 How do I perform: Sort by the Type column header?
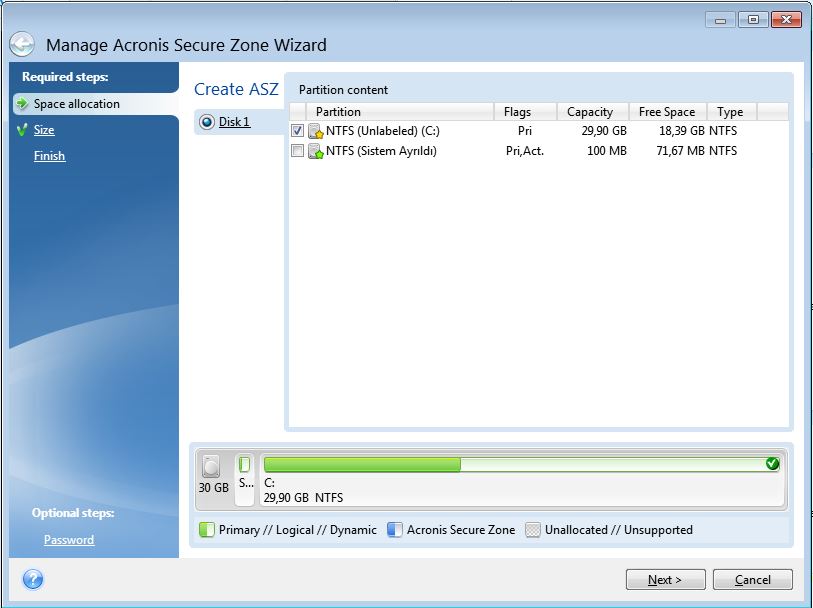point(732,111)
